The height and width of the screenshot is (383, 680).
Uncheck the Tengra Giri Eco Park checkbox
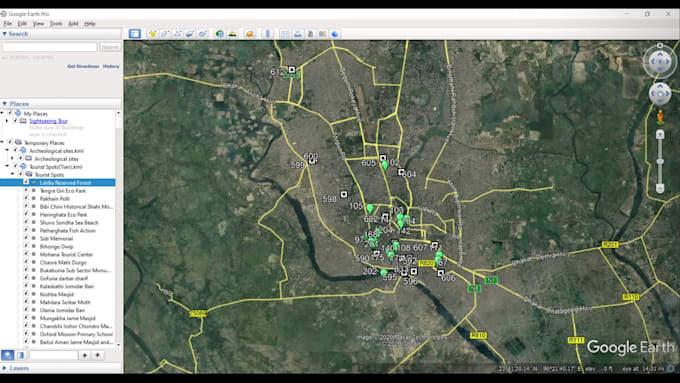coord(26,190)
